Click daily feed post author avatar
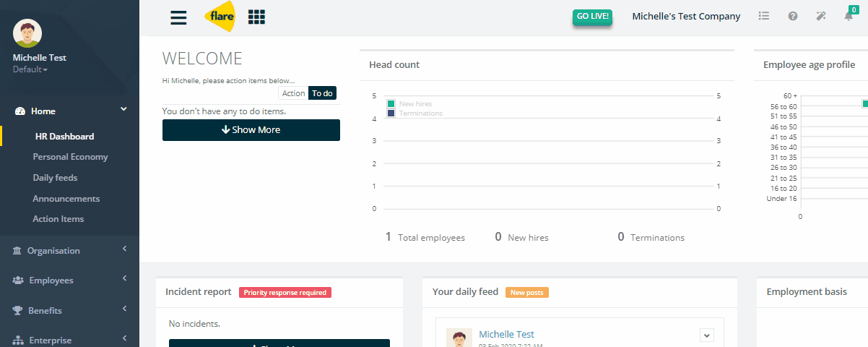The width and height of the screenshot is (868, 347). [459, 337]
